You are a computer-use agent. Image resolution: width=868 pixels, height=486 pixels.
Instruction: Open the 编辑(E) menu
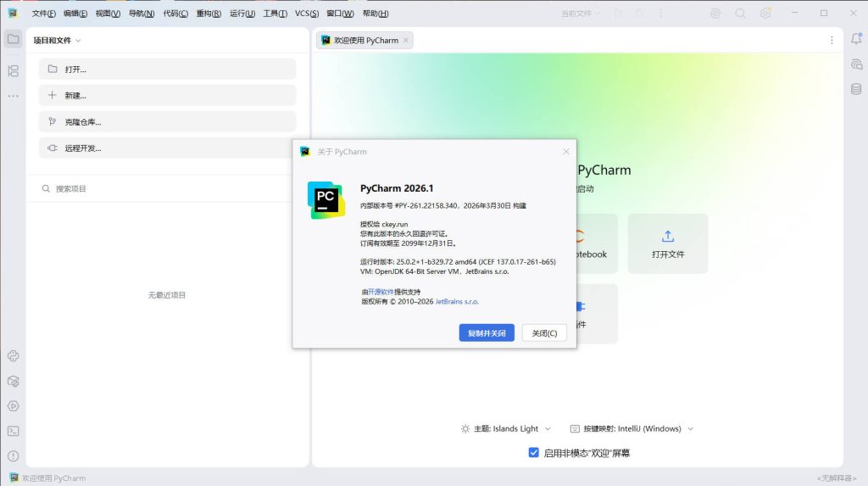click(x=75, y=14)
